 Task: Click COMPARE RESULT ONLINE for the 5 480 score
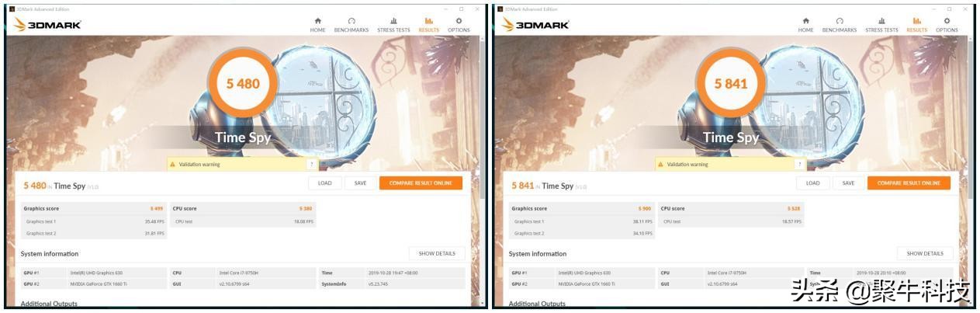[x=421, y=183]
